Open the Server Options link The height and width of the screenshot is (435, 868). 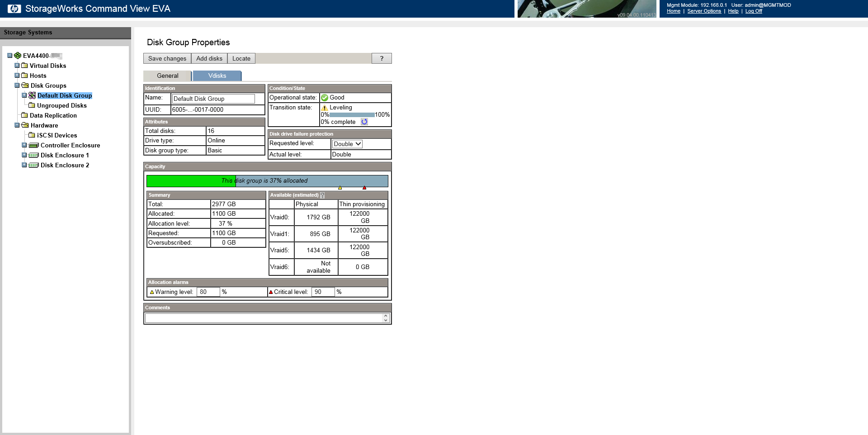point(704,11)
